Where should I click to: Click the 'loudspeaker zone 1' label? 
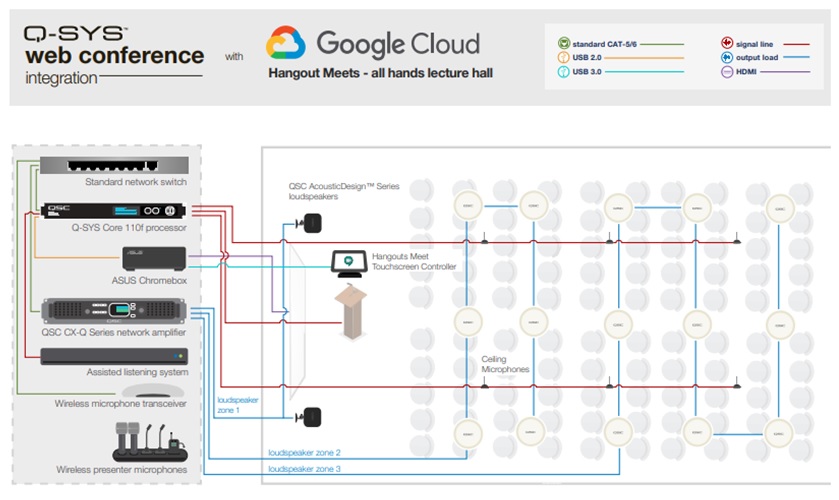[238, 405]
